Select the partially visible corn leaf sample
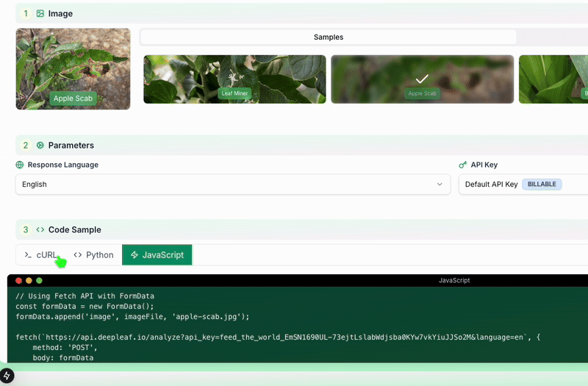Screen dimensions: 588x386 pyautogui.click(x=553, y=79)
